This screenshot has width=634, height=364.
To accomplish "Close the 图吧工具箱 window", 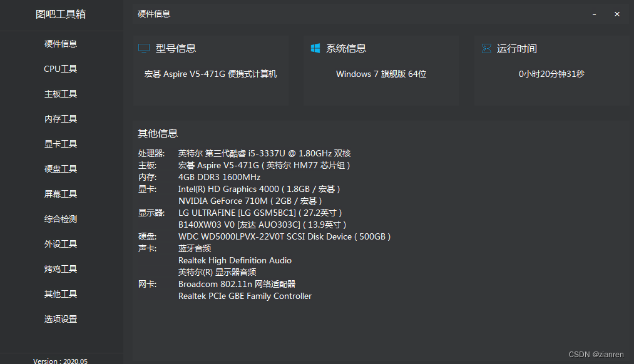I will 617,14.
